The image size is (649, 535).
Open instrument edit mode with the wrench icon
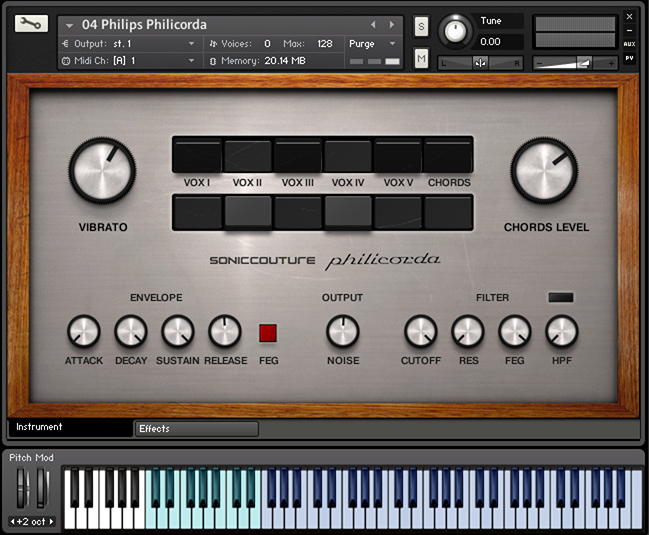click(x=31, y=24)
